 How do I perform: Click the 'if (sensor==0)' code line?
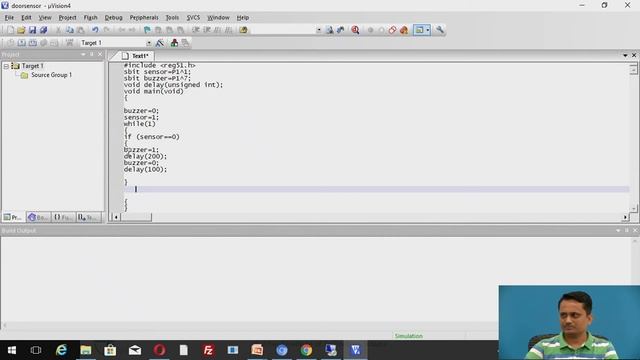[151, 137]
